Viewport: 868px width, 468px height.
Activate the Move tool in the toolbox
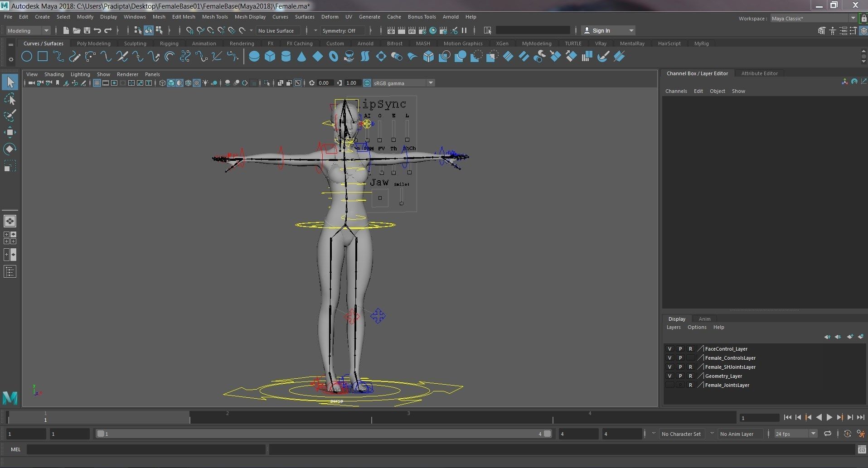tap(10, 132)
